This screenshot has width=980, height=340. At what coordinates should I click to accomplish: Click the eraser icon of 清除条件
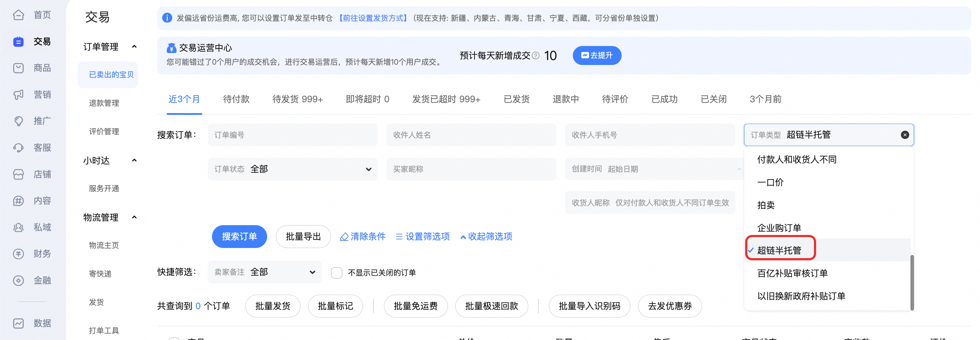pos(344,237)
